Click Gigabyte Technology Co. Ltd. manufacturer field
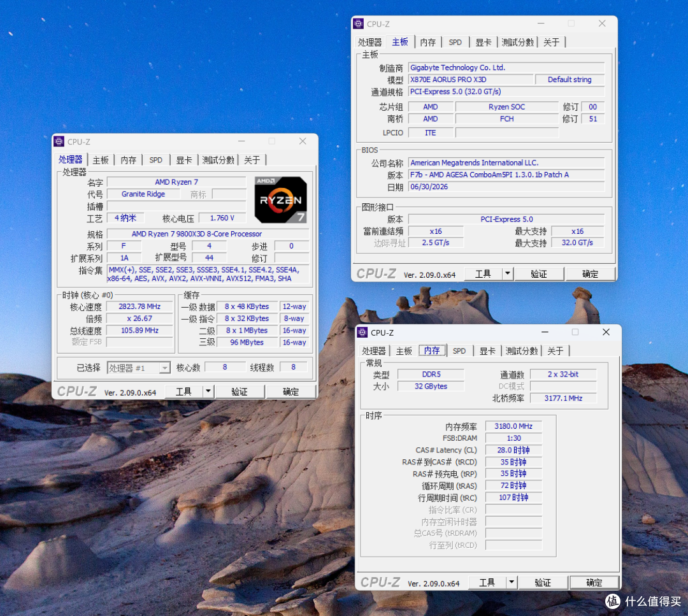The image size is (688, 616). click(x=506, y=68)
